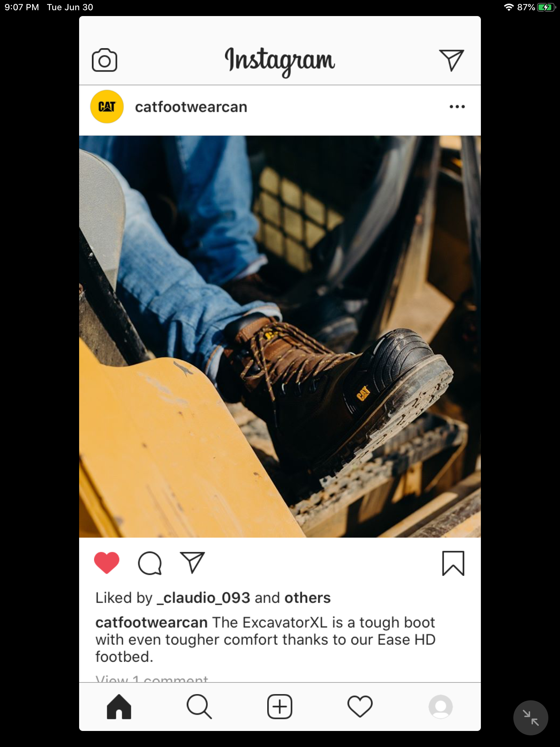Open your profile tab avatar
560x747 pixels.
click(440, 707)
